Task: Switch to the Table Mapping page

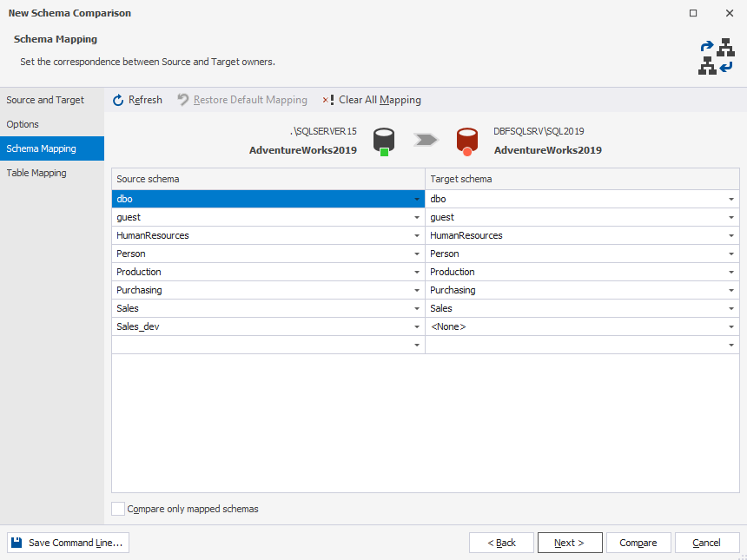Action: (x=36, y=173)
